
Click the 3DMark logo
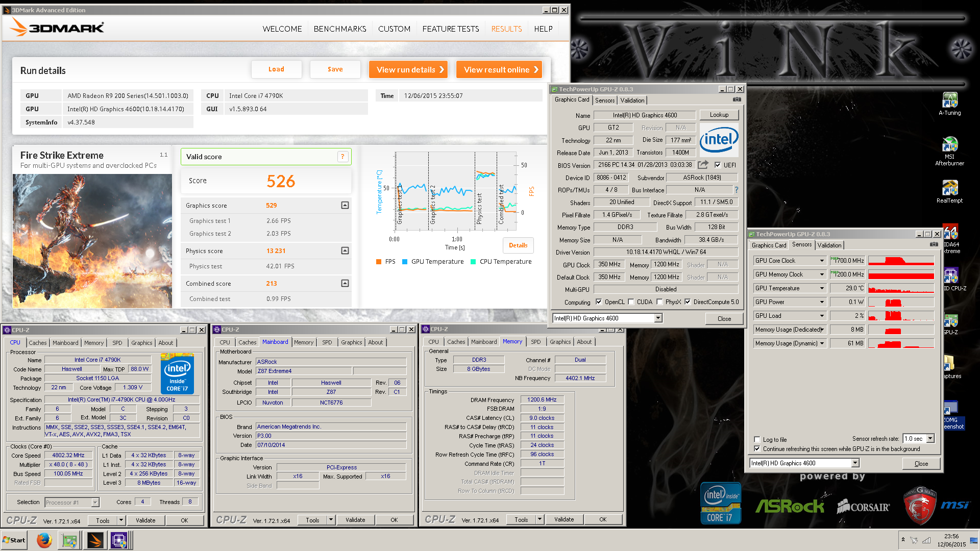click(57, 28)
